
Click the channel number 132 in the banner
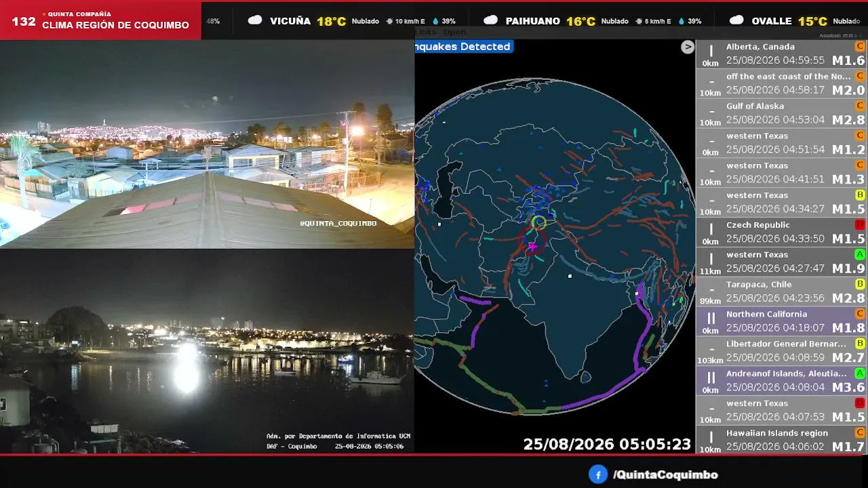[24, 21]
